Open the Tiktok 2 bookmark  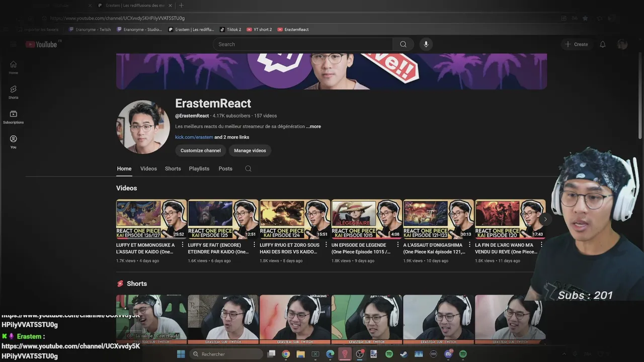click(x=230, y=30)
